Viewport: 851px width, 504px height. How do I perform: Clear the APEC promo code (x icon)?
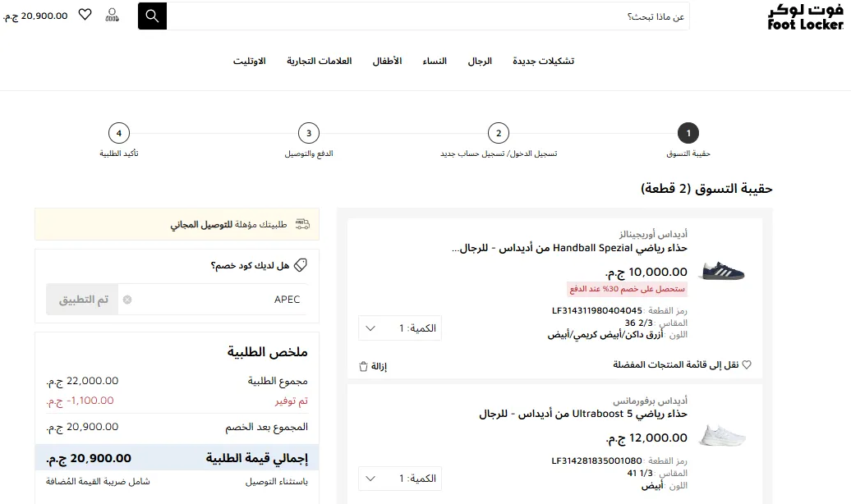click(127, 300)
